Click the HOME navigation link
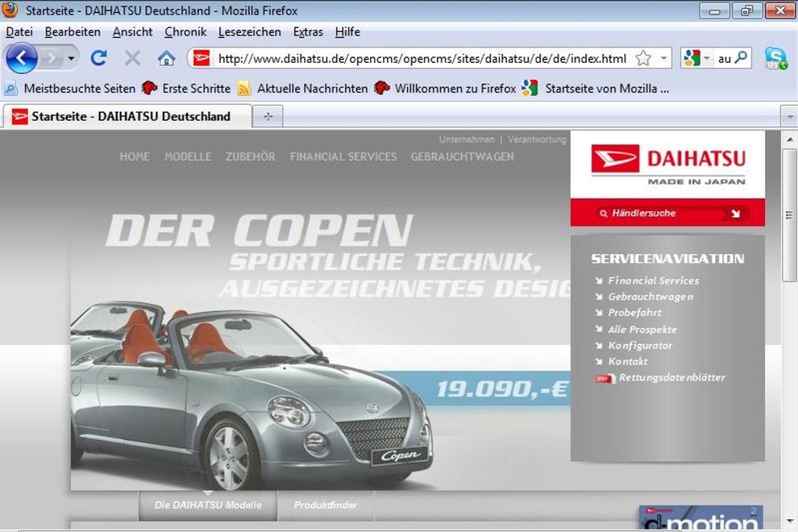This screenshot has height=532, width=798. tap(135, 157)
